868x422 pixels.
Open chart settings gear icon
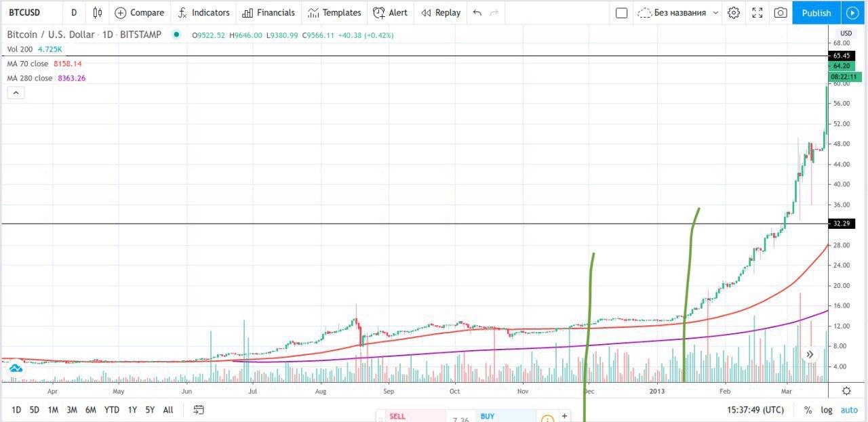pyautogui.click(x=733, y=12)
